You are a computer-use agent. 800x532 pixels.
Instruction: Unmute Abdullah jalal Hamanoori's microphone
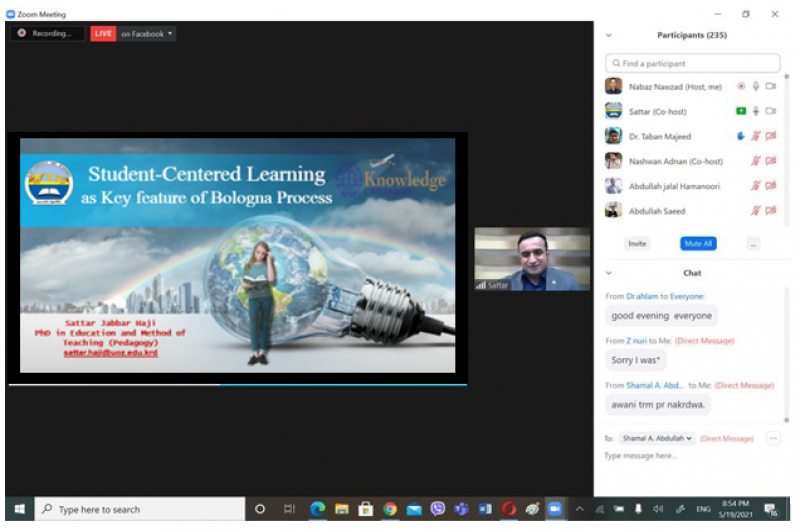[x=756, y=186]
